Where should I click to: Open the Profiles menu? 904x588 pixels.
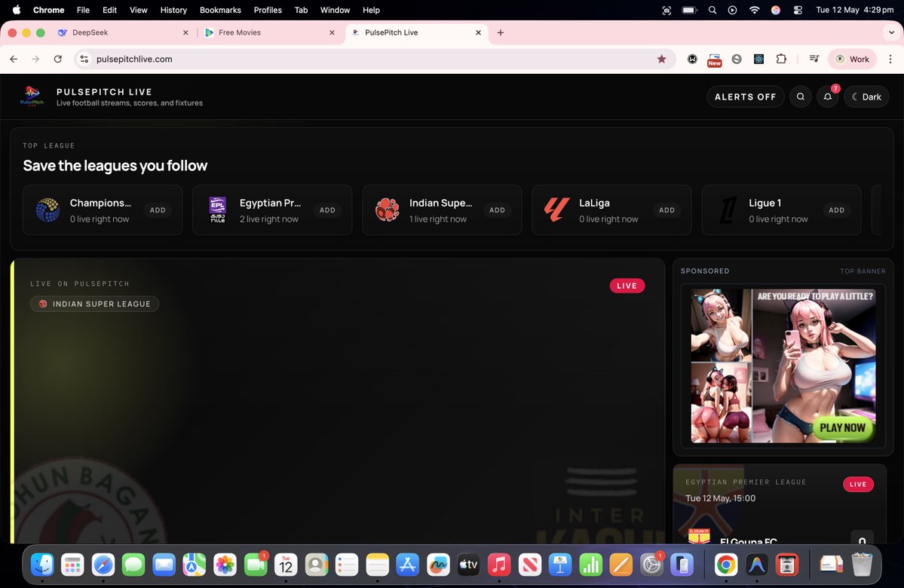[x=268, y=10]
